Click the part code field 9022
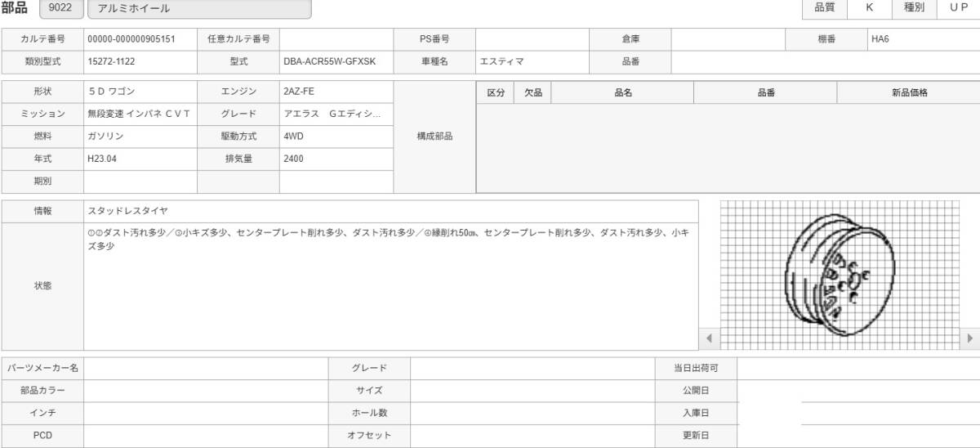Screen dimensions: 980x448 (x=61, y=8)
